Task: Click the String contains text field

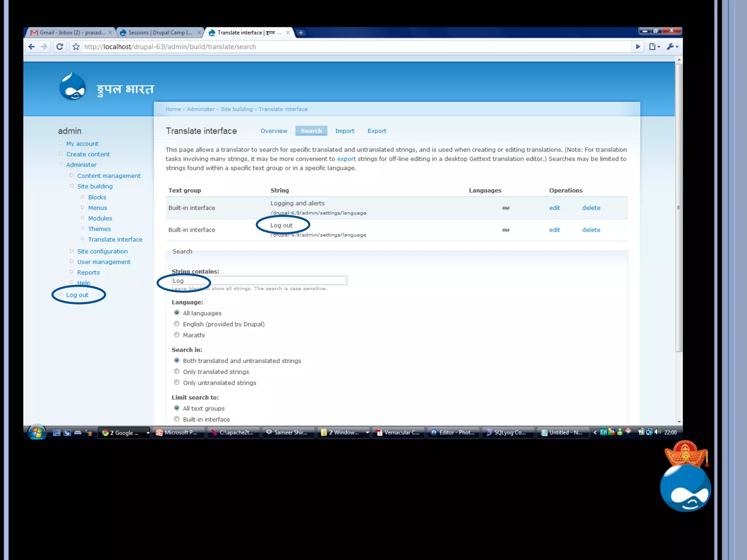Action: (259, 280)
